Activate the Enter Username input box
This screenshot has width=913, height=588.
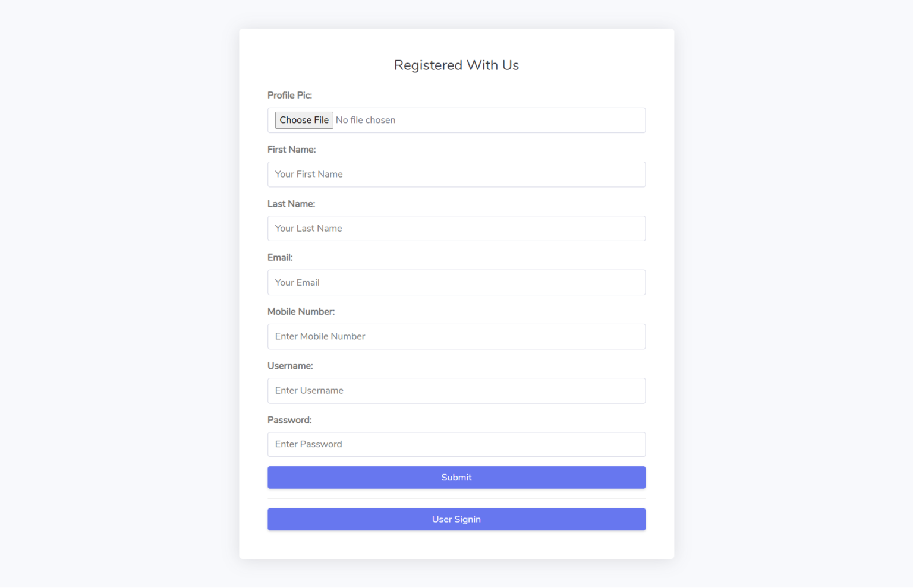click(x=456, y=390)
